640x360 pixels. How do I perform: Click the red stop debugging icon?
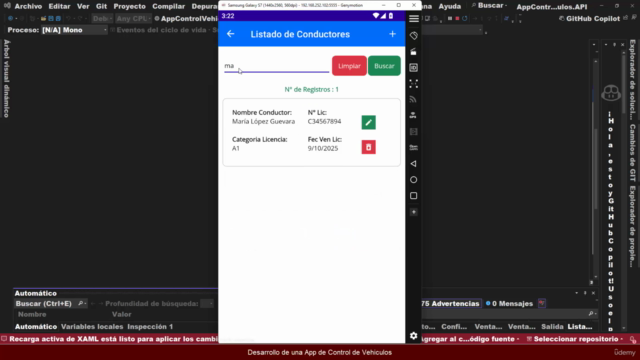[457, 18]
